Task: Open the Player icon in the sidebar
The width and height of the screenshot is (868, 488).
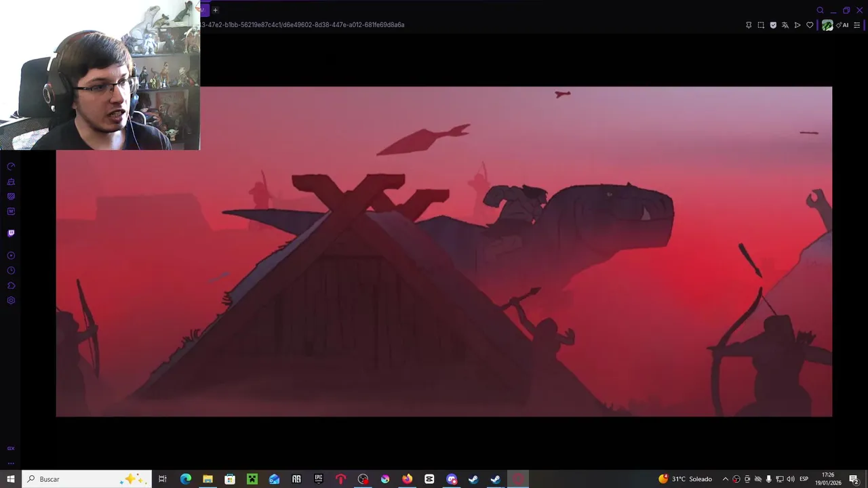Action: click(x=11, y=256)
